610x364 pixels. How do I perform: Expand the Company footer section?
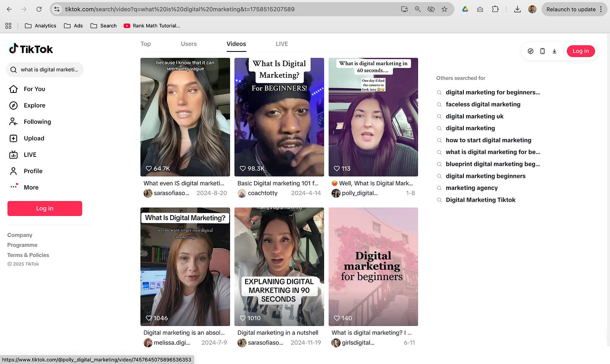pyautogui.click(x=20, y=235)
